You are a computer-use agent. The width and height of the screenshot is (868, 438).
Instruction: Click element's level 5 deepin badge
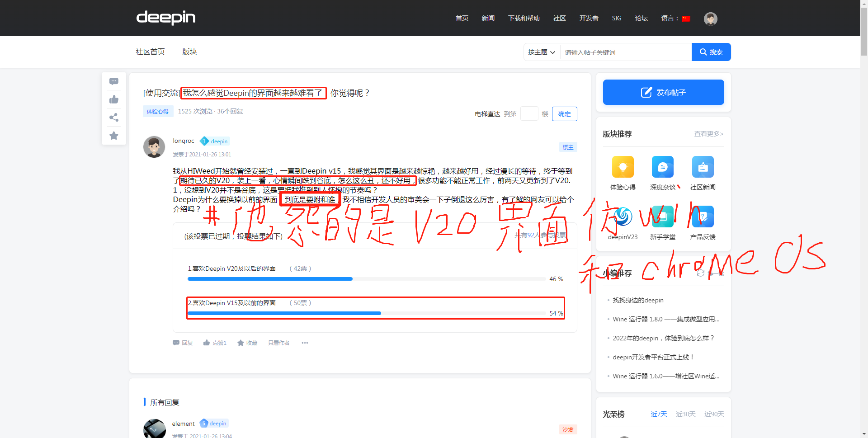(214, 424)
